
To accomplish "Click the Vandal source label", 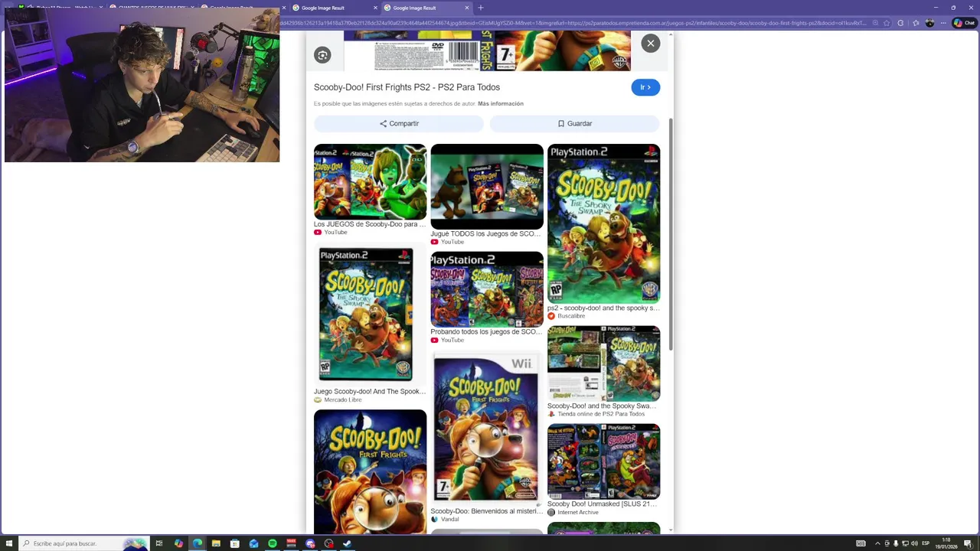I will pos(450,520).
